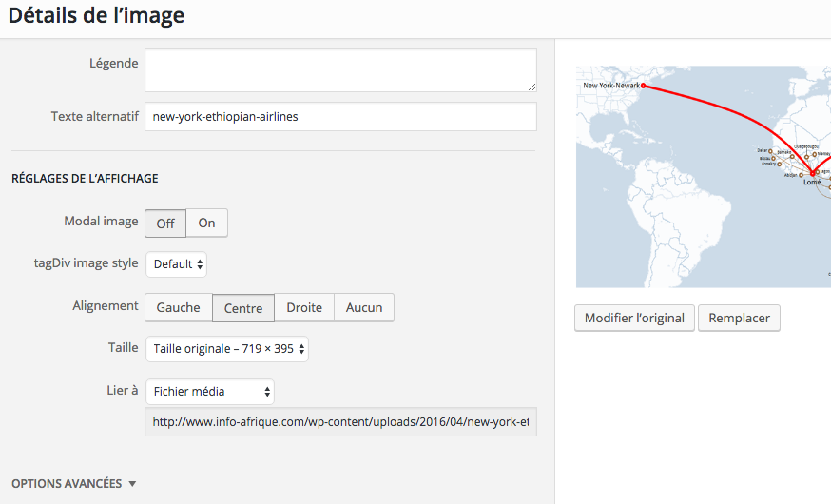Screen dimensions: 831x504
Task: Choose Droite alignment
Action: point(304,307)
